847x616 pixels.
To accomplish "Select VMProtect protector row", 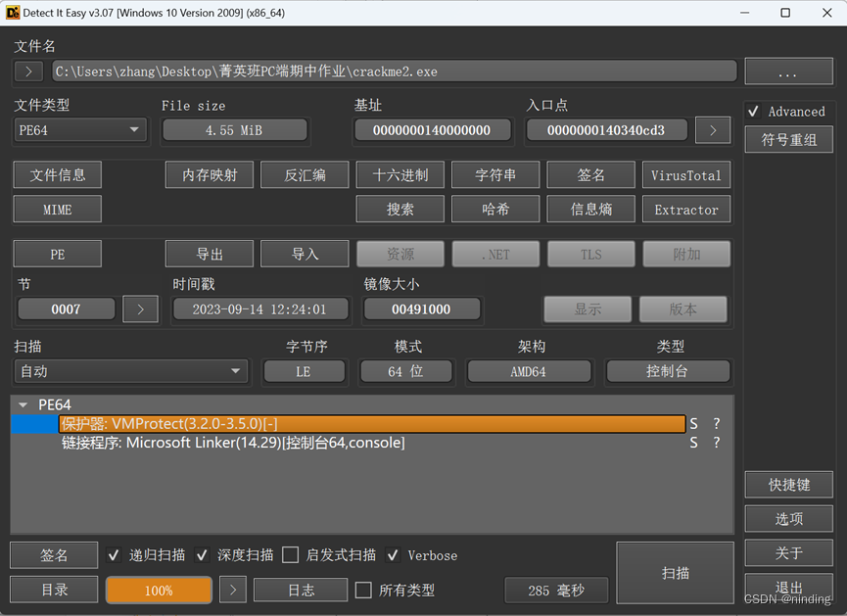I will pos(373,424).
